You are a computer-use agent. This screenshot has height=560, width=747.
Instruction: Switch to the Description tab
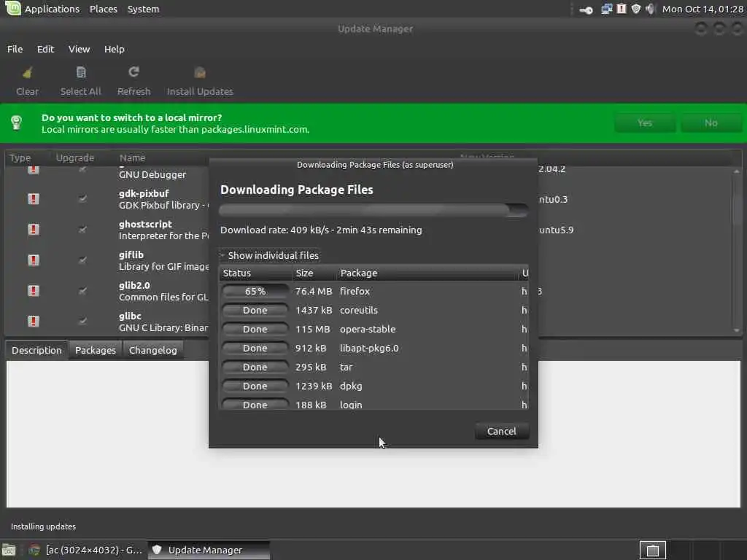[x=36, y=350]
